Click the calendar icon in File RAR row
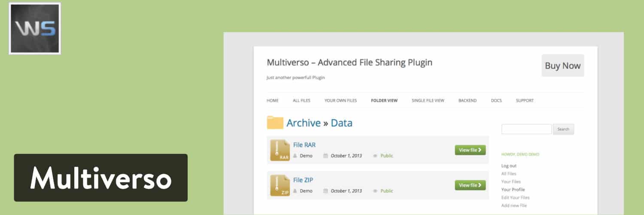The image size is (644, 215). coord(325,156)
